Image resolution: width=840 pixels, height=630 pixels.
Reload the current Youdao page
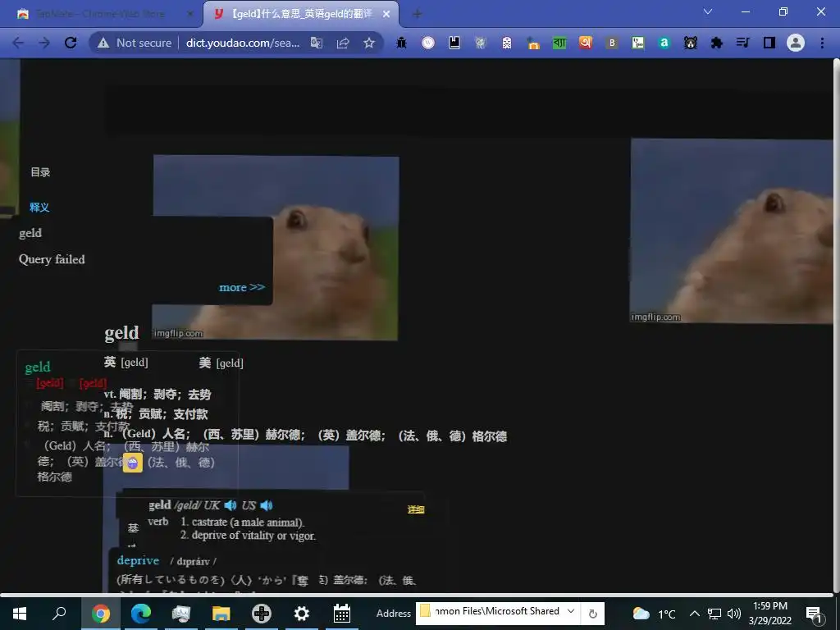71,43
